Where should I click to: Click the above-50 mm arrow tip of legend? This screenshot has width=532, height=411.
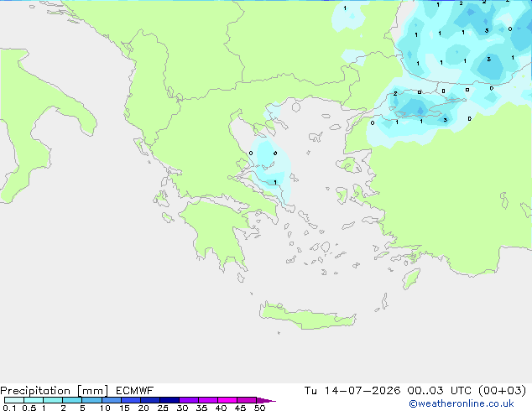265,400
